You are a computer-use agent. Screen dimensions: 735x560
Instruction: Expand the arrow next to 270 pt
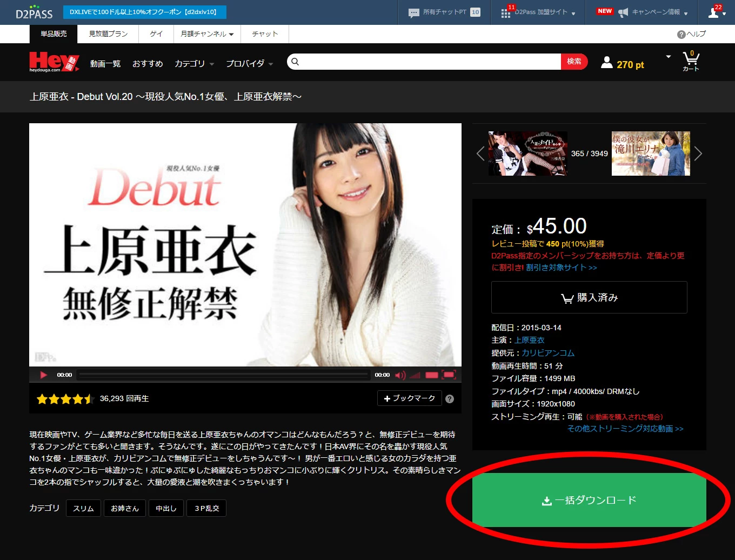[x=669, y=57]
